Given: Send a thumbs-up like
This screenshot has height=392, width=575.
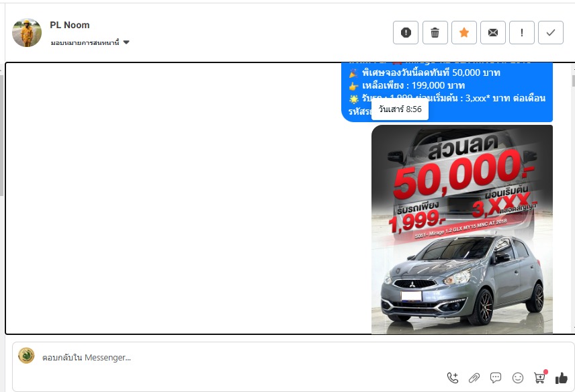Looking at the screenshot, I should 562,378.
